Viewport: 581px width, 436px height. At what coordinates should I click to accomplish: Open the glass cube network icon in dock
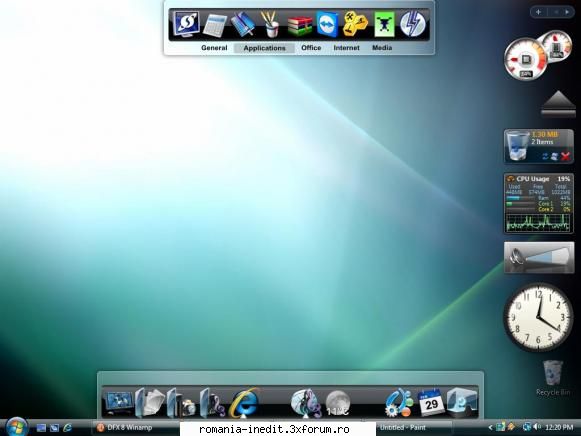tap(462, 403)
